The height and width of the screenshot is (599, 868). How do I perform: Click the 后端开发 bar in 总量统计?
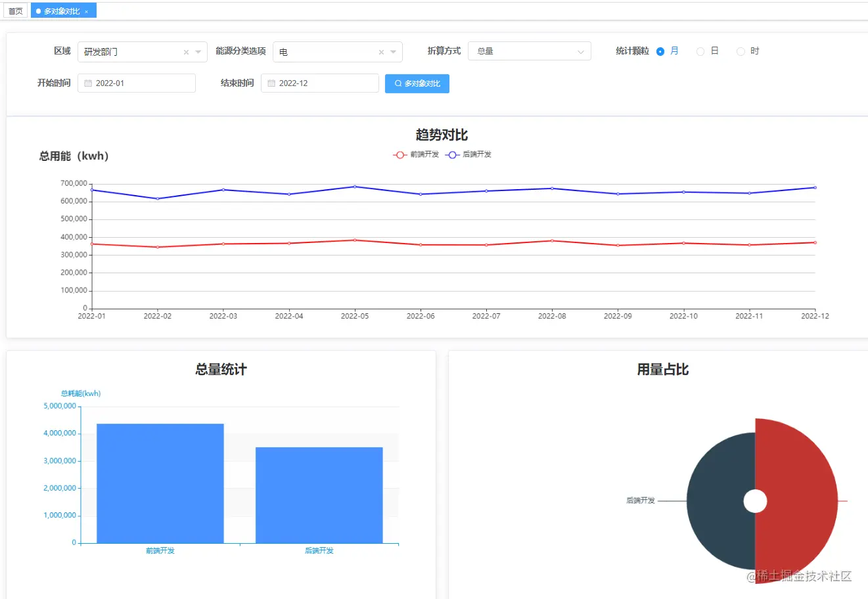[x=319, y=495]
